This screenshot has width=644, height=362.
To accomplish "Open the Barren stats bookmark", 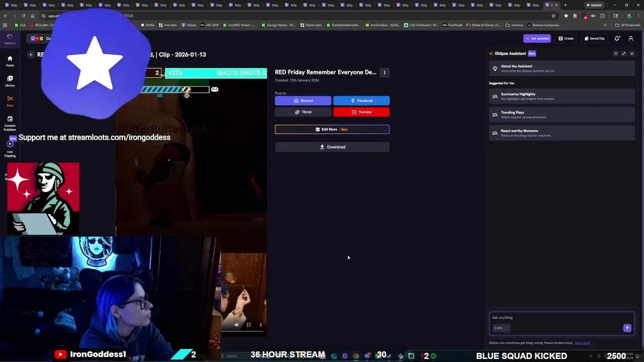I will [x=311, y=25].
